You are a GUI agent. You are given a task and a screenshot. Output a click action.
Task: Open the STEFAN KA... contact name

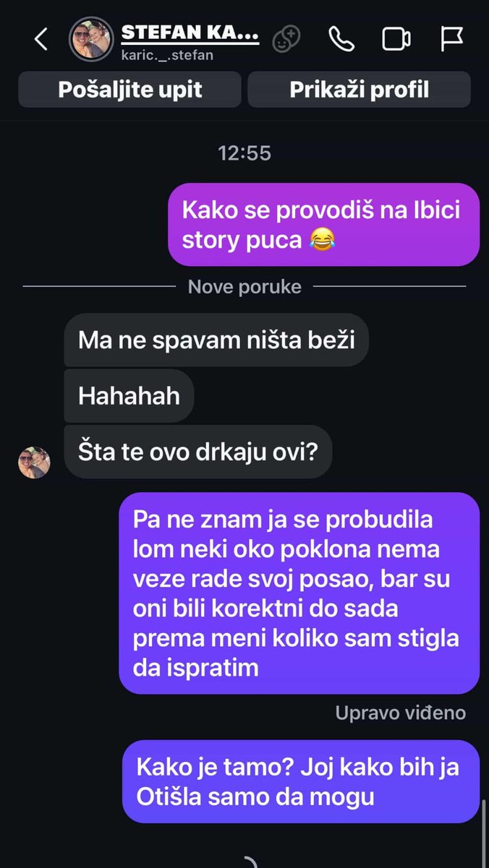click(190, 33)
